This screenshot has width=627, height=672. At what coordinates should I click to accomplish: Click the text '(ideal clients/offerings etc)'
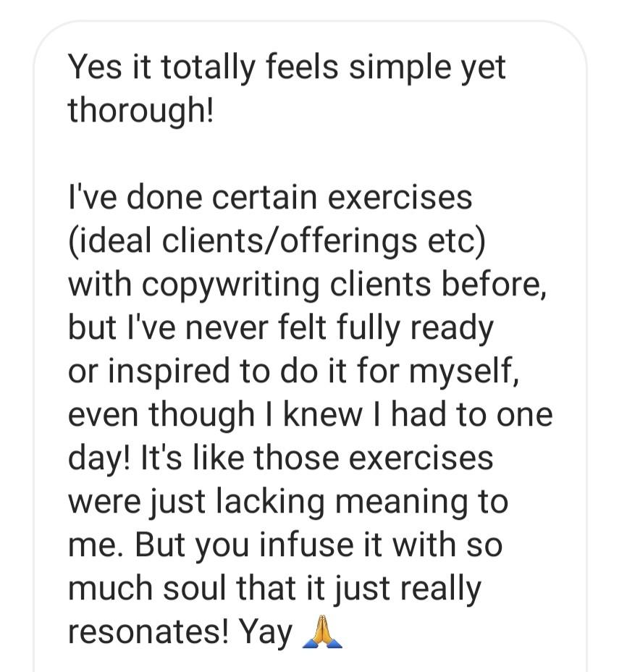[277, 241]
